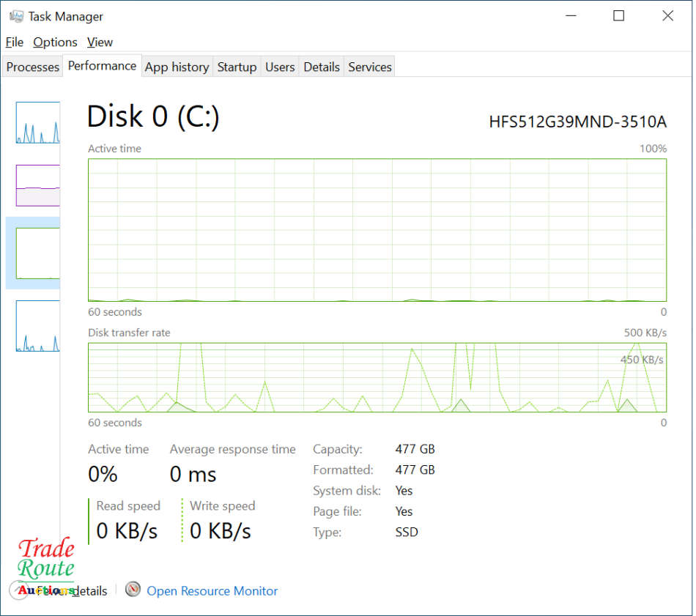
Task: Select the purple Memory graph thumbnail
Action: point(37,185)
